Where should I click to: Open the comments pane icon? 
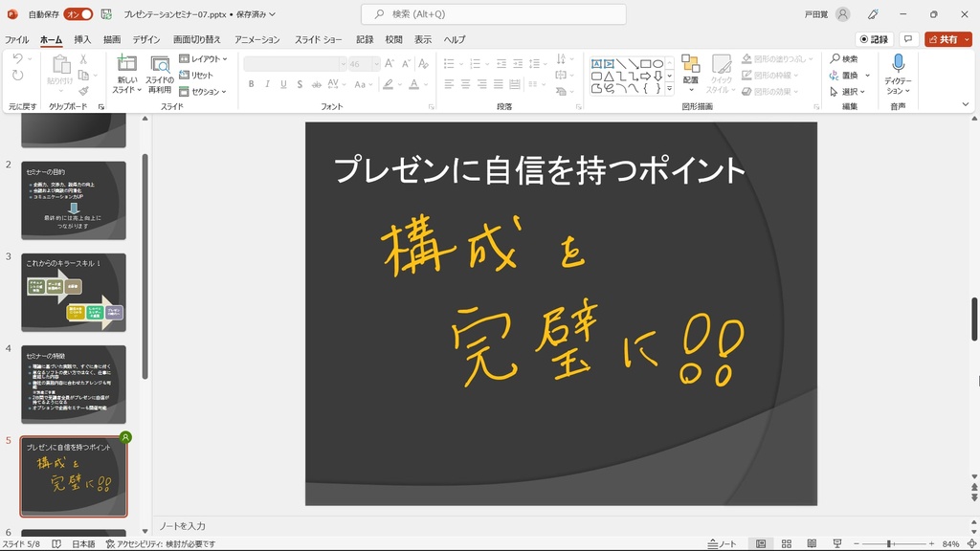click(x=908, y=39)
